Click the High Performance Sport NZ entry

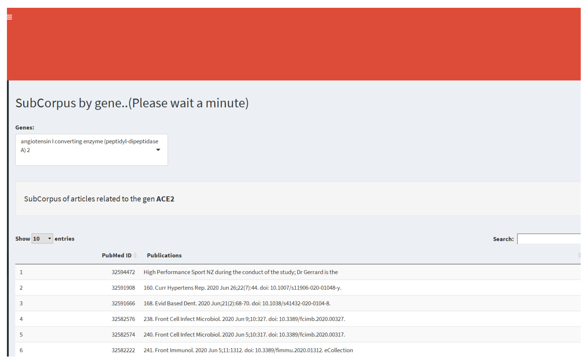coord(240,272)
